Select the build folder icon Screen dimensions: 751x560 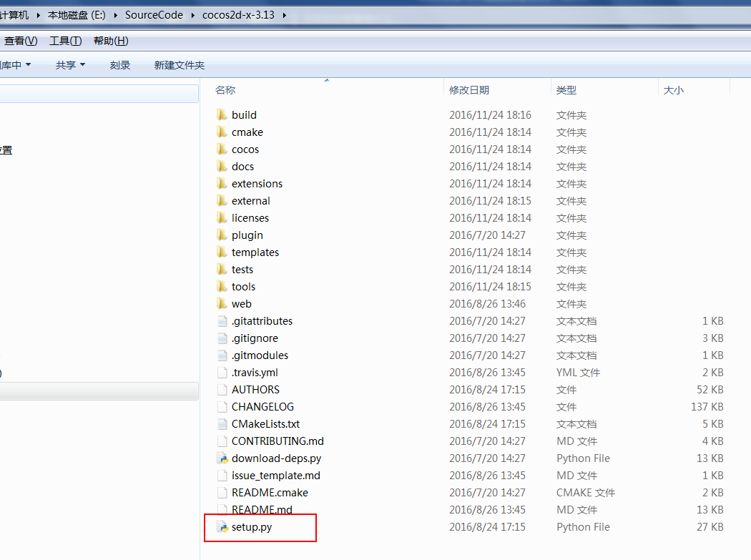222,115
